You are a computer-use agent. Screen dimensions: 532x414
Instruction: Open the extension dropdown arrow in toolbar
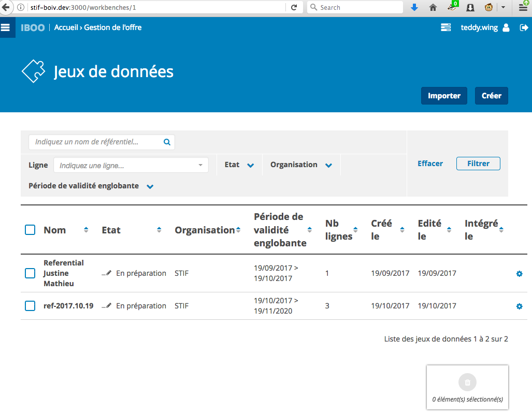point(504,7)
